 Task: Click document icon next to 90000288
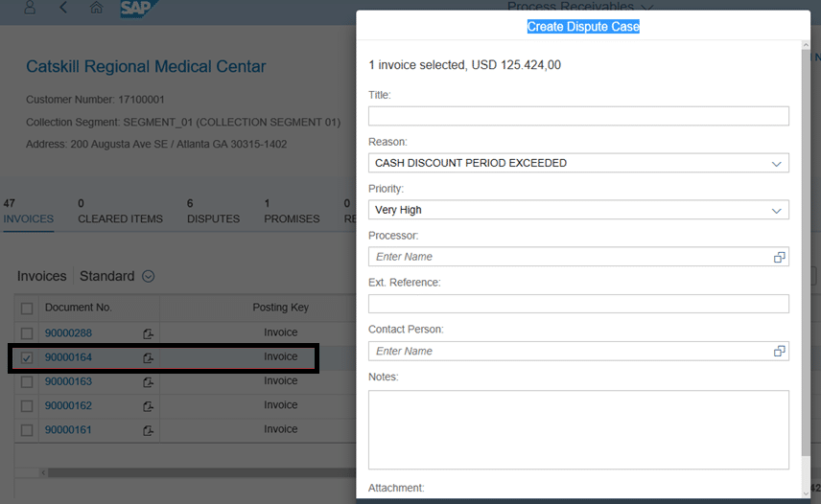[x=148, y=333]
